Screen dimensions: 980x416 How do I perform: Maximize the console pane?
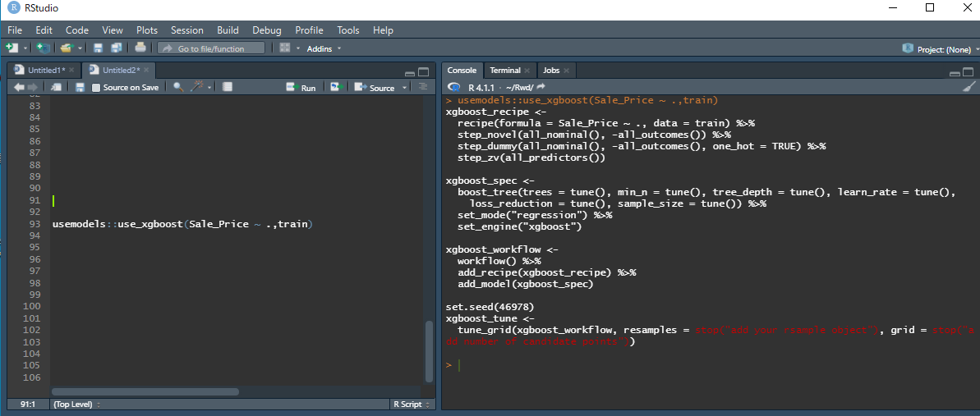(x=968, y=72)
